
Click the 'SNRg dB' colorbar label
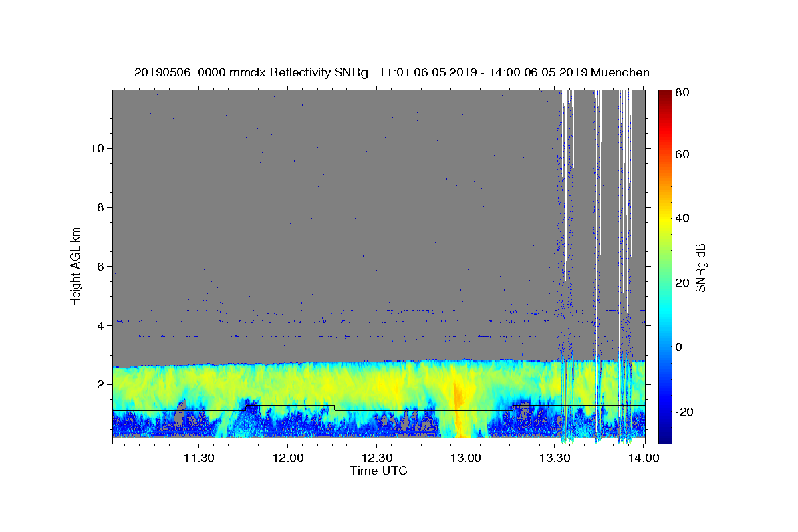click(x=700, y=267)
